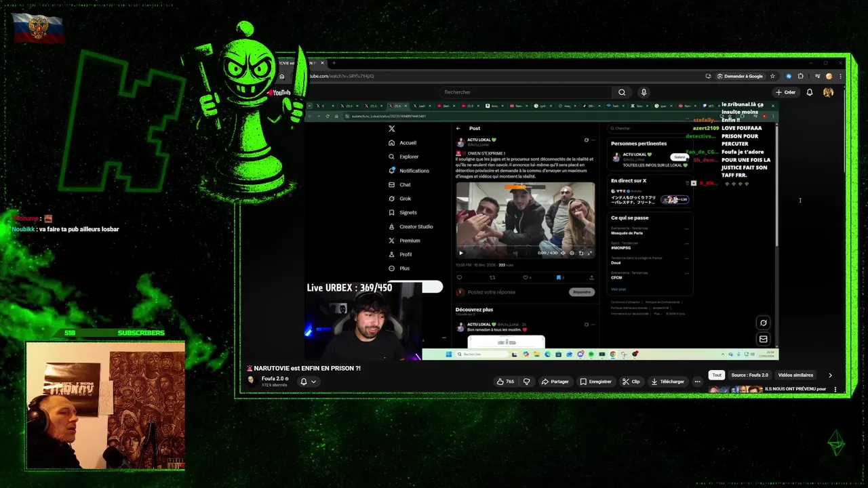Open floating Grok button on X page
This screenshot has width=868, height=488.
[763, 323]
